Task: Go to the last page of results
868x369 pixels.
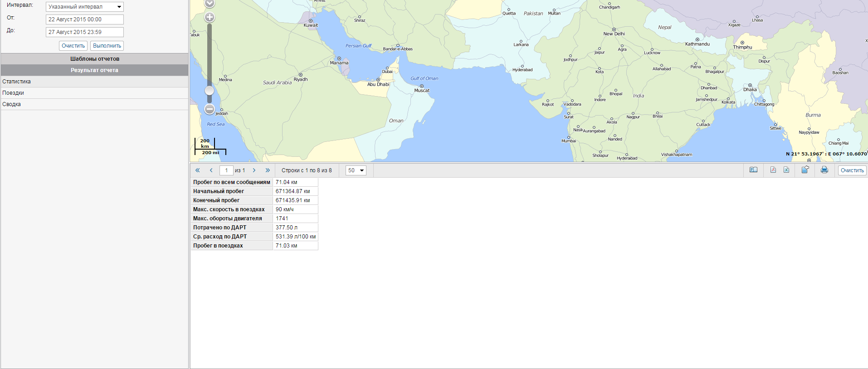Action: pyautogui.click(x=268, y=170)
